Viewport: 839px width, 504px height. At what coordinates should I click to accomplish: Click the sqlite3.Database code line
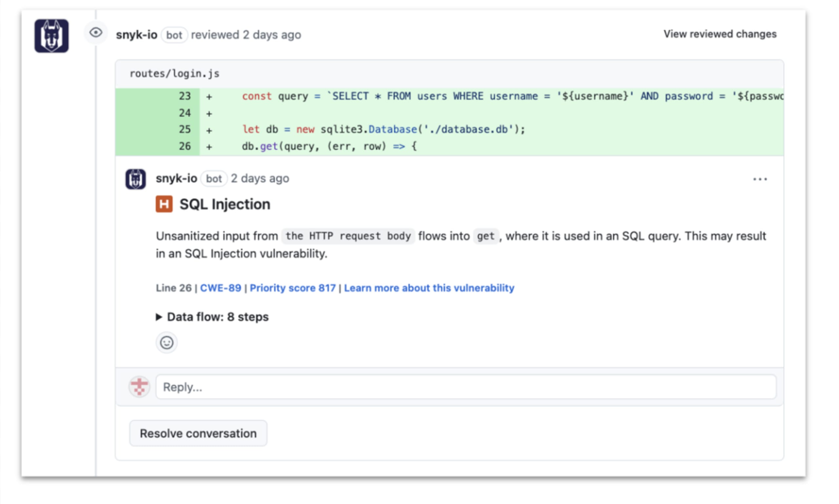[383, 129]
